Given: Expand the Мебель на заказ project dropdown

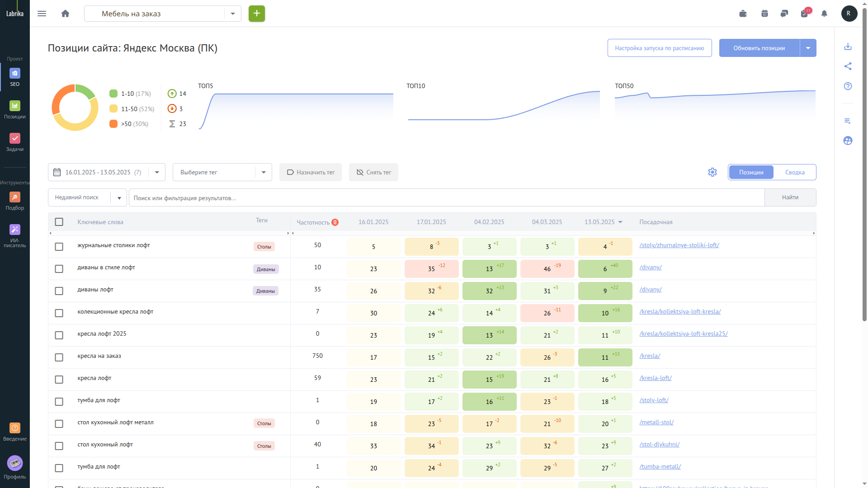Looking at the screenshot, I should click(x=233, y=14).
